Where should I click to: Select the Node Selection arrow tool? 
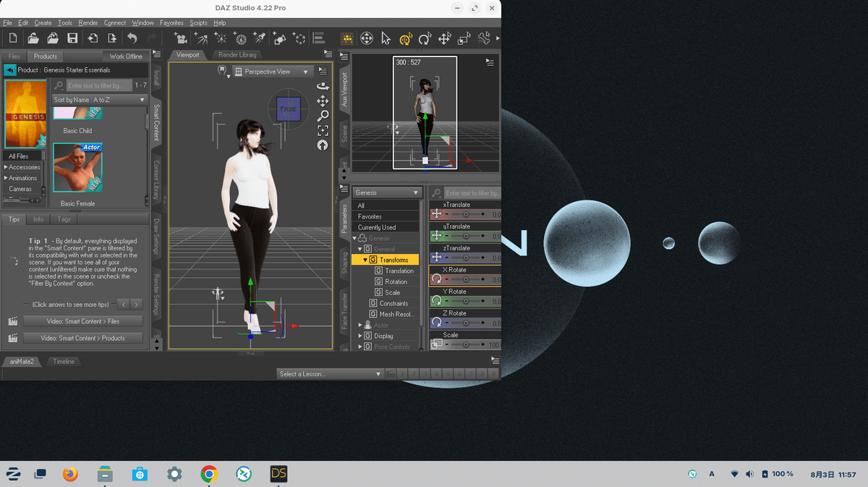click(386, 38)
